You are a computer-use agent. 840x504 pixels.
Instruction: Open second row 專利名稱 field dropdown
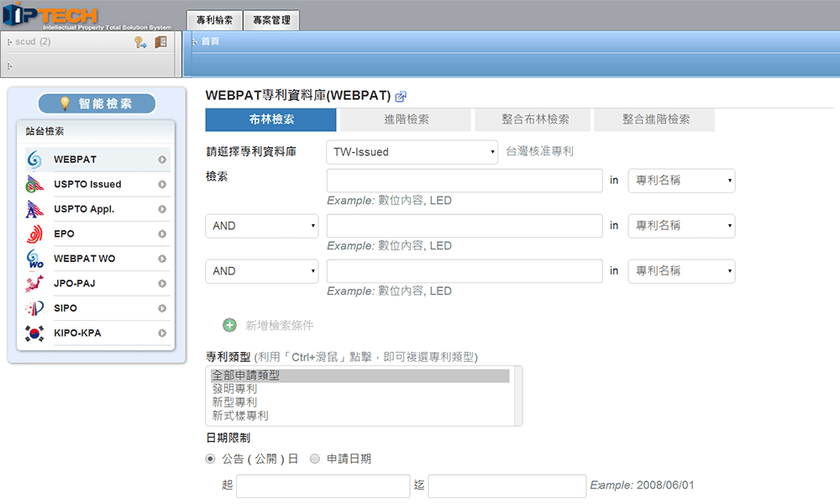[x=681, y=226]
